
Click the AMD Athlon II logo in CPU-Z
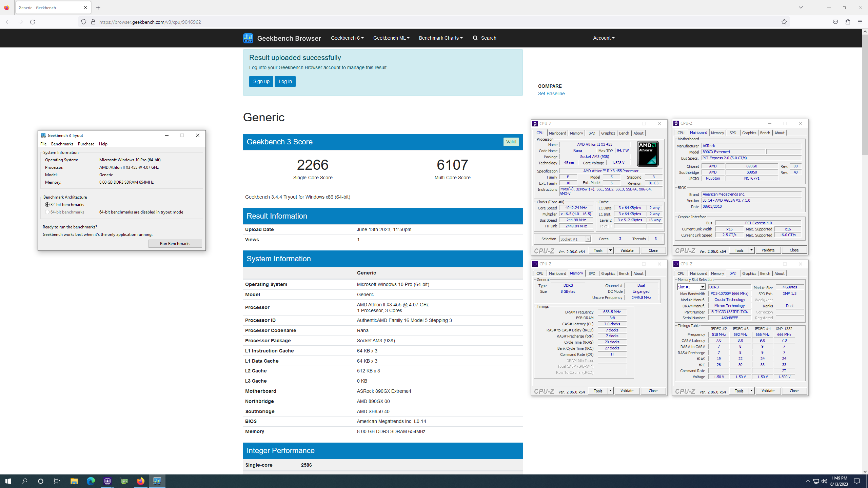(648, 154)
